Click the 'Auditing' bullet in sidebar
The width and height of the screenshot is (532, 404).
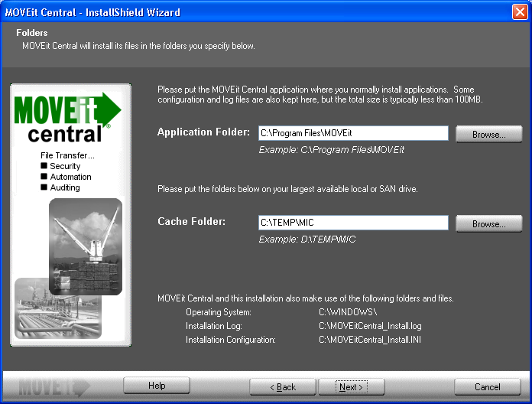(x=60, y=187)
